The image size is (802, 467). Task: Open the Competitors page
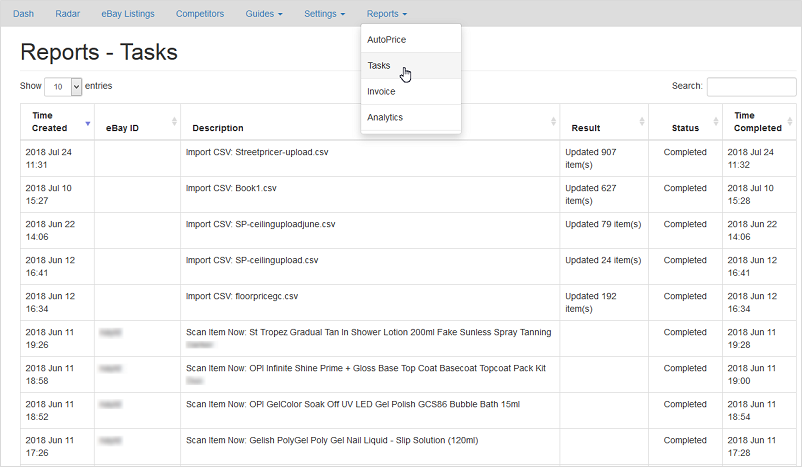(x=200, y=14)
